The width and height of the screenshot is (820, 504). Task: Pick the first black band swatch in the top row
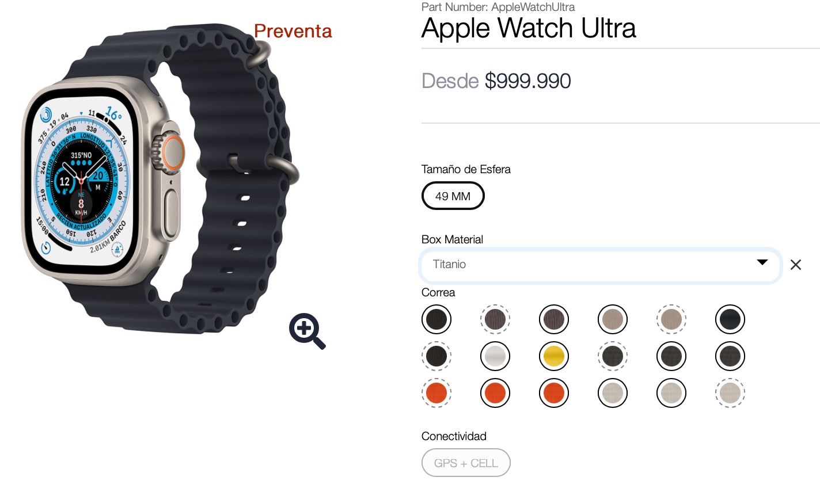point(436,319)
